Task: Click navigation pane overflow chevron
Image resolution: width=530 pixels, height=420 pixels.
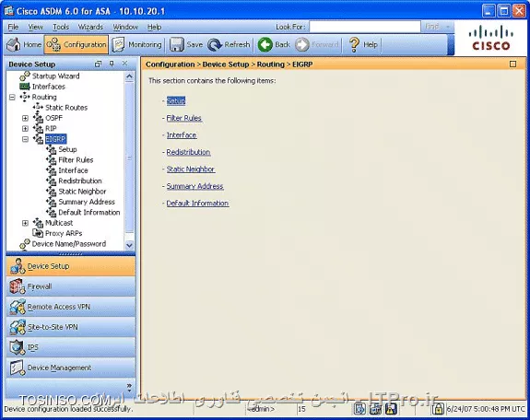Action: [x=129, y=387]
